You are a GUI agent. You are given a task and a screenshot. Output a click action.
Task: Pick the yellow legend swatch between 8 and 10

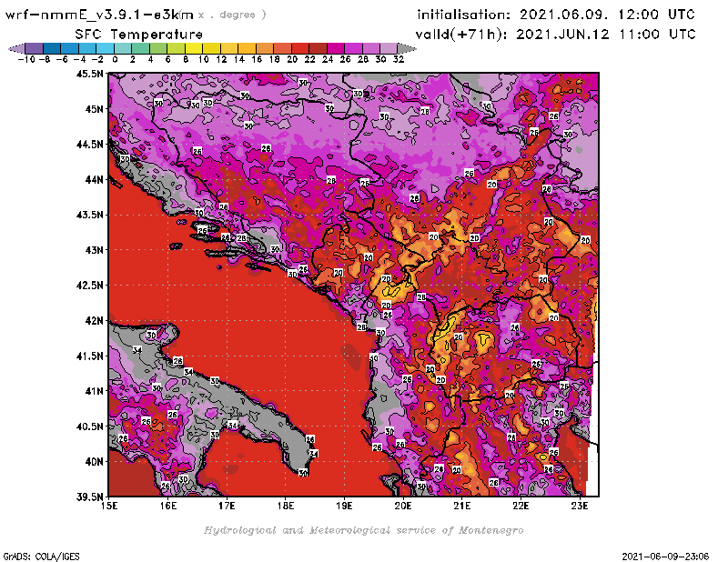click(x=194, y=48)
